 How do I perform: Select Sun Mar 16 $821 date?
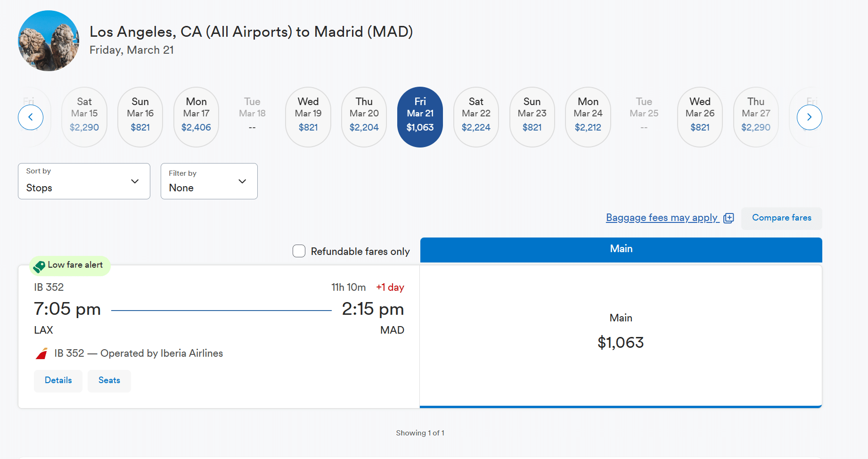pyautogui.click(x=140, y=117)
